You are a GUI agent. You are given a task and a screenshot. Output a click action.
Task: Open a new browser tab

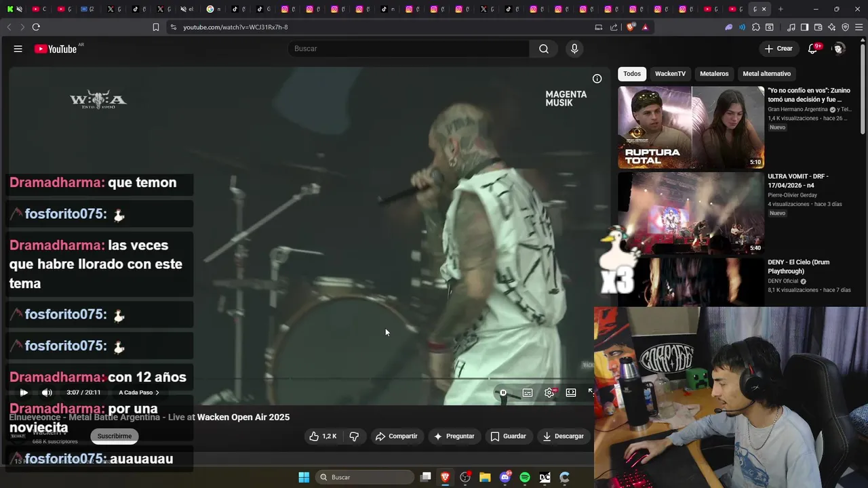point(781,9)
